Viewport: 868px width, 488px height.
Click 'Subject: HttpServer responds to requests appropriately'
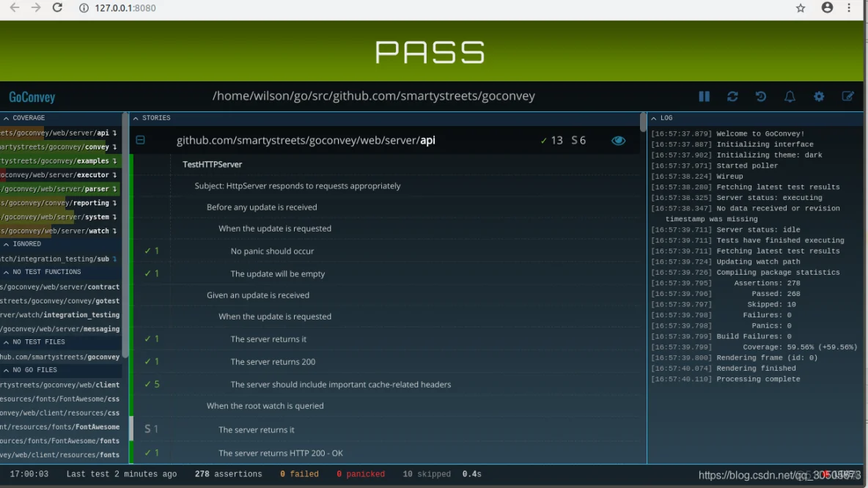[x=297, y=186]
